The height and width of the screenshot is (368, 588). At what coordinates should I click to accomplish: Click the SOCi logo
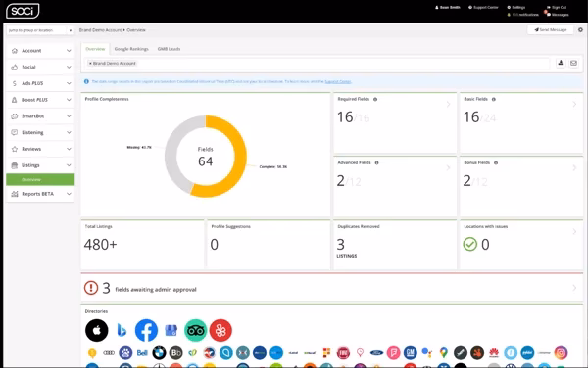pyautogui.click(x=23, y=11)
